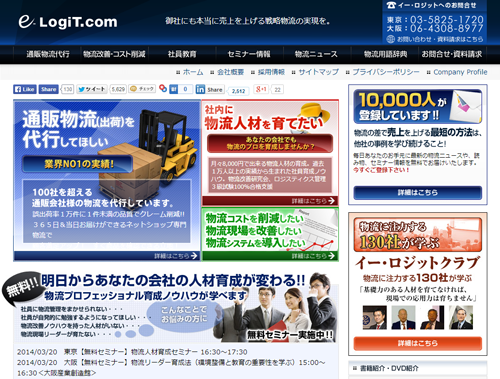Click the Hatena bookmark B! icon
500x379 pixels.
coord(174,89)
